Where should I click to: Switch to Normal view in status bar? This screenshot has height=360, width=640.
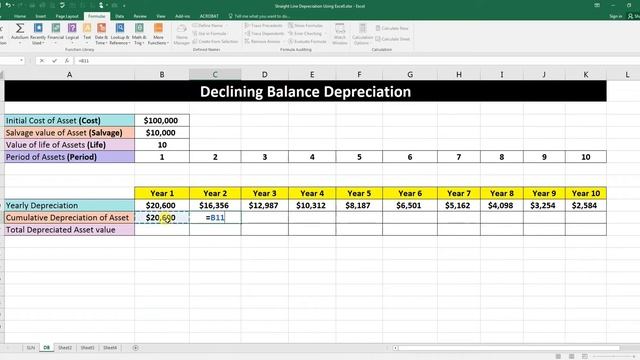click(558, 356)
